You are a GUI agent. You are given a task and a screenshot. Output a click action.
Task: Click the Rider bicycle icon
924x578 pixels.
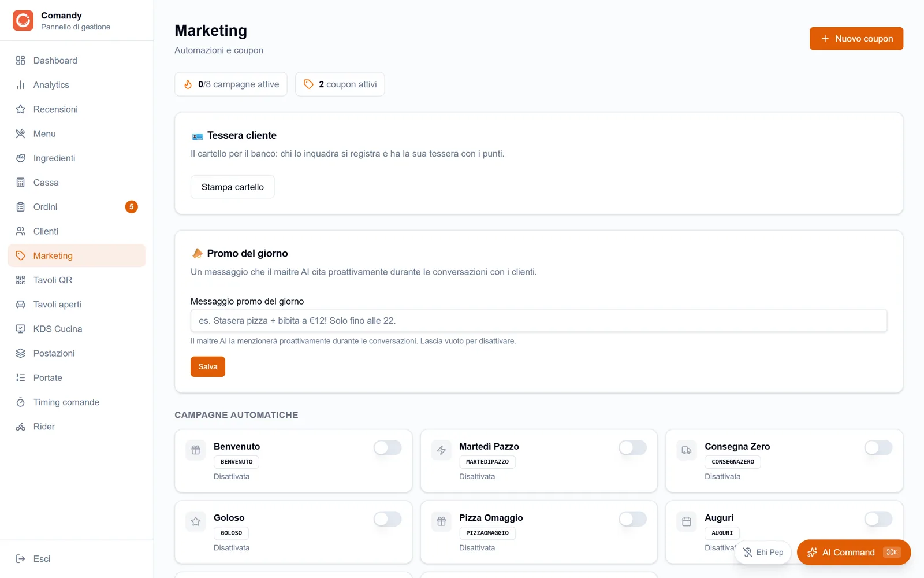pyautogui.click(x=21, y=427)
